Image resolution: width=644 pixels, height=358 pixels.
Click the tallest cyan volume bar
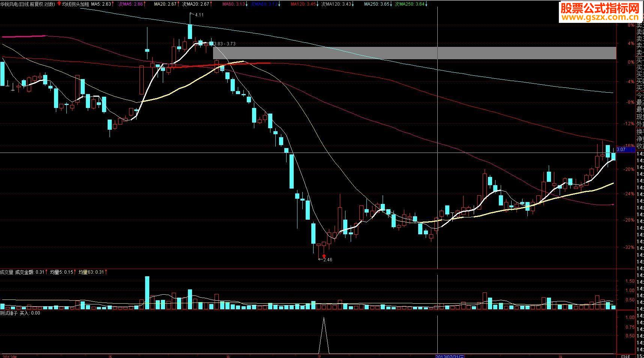(147, 293)
